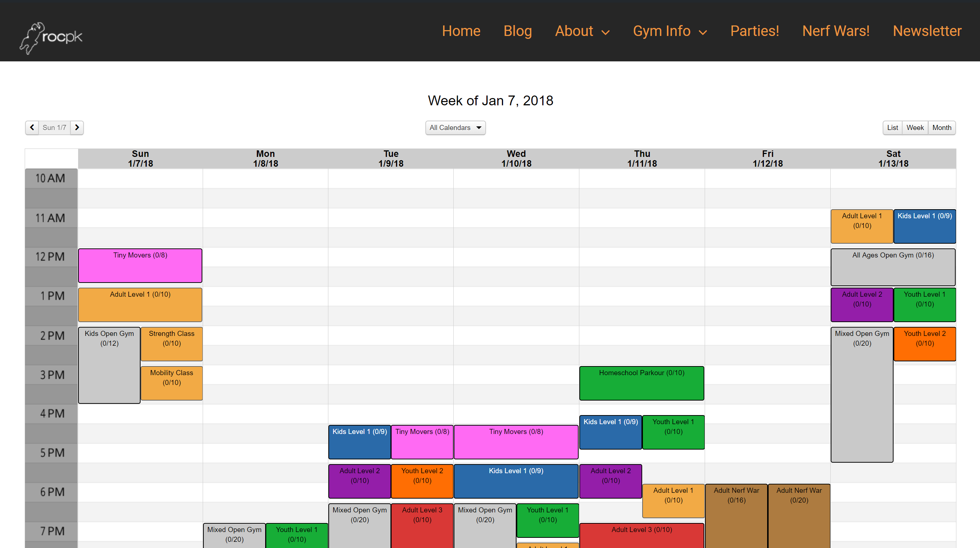Select Saturday Adult Level 1 (0/10)

[x=862, y=226]
